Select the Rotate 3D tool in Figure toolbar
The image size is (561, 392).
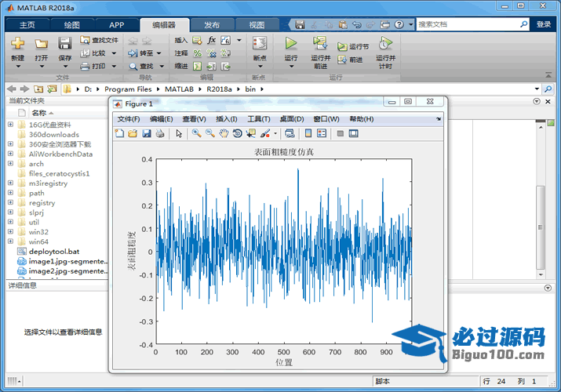[237, 133]
